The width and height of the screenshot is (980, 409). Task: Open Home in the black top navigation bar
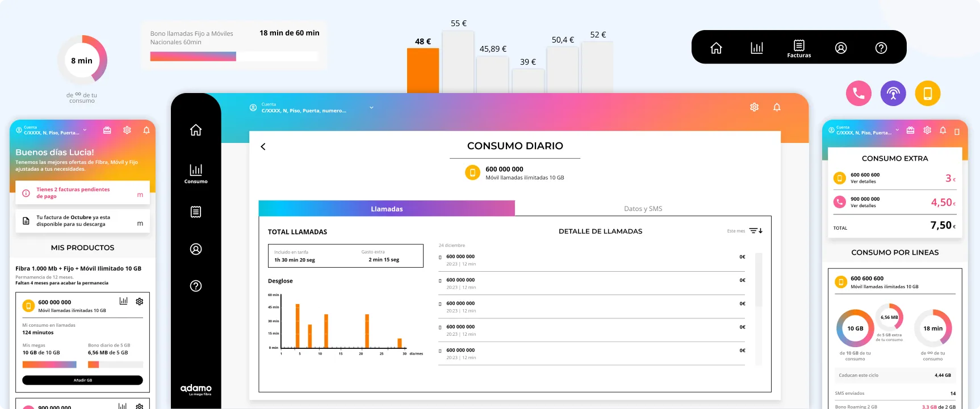point(716,48)
